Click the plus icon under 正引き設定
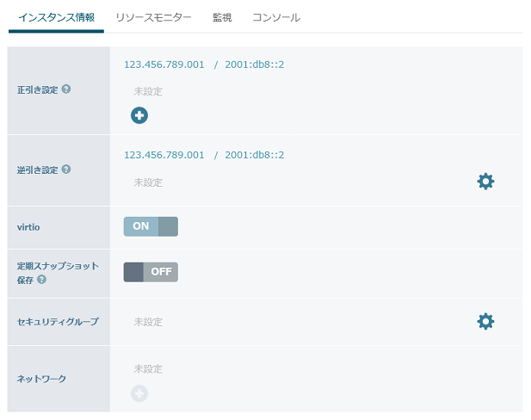This screenshot has width=531, height=420. (139, 115)
